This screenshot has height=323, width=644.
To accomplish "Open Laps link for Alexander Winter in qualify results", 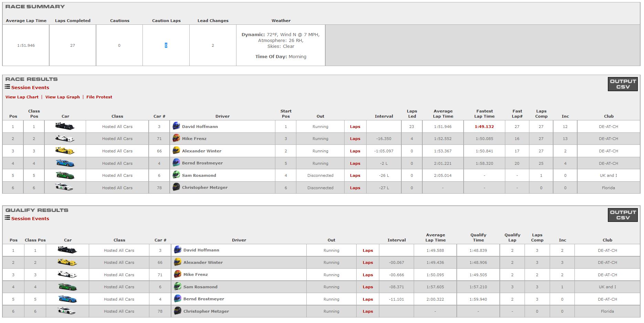I will tap(368, 262).
